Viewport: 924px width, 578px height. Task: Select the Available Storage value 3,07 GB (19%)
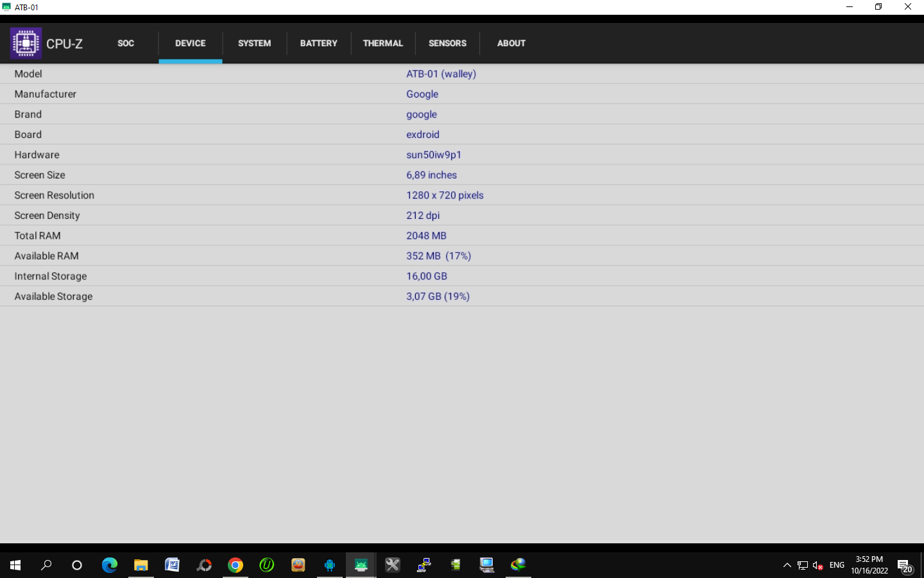coord(438,296)
